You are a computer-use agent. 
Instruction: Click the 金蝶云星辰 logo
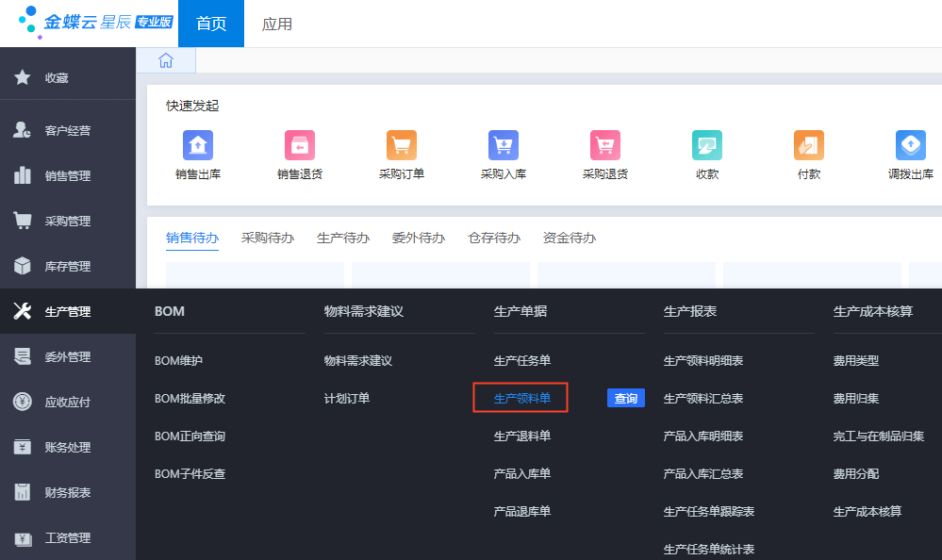[x=96, y=23]
